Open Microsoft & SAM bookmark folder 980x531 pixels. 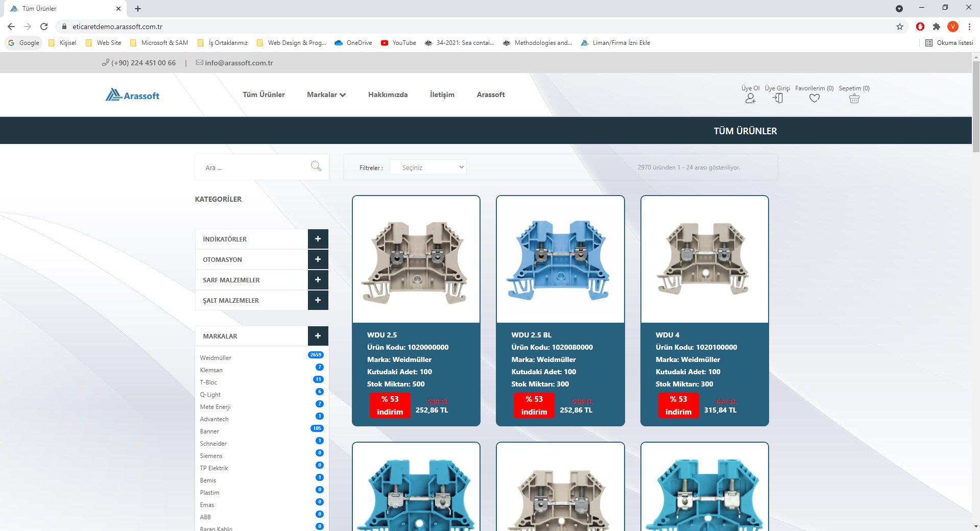pyautogui.click(x=159, y=43)
